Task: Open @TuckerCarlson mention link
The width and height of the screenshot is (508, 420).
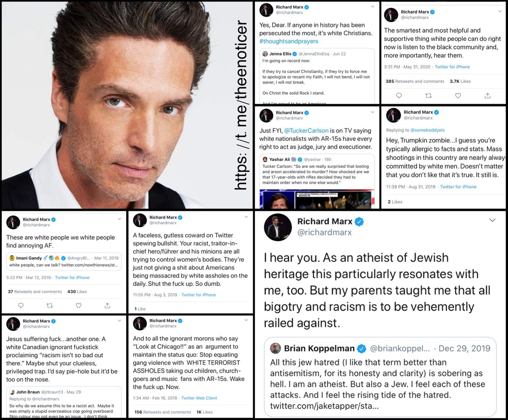Action: coord(306,131)
